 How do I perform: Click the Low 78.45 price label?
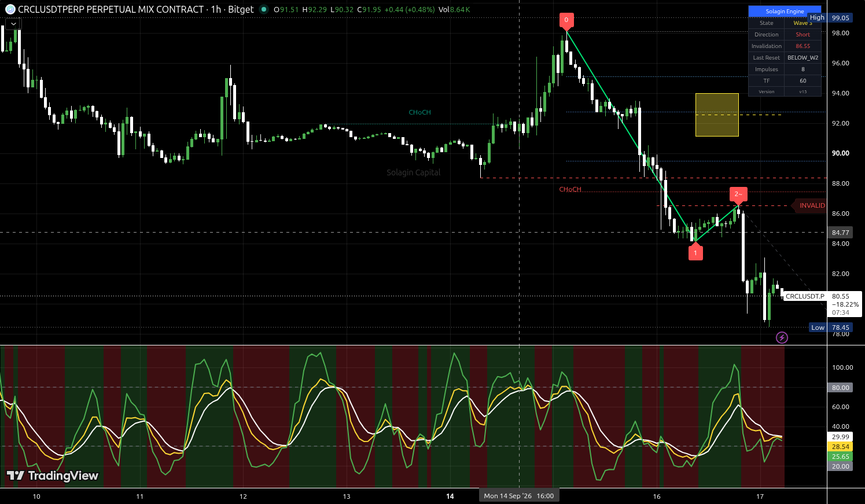pyautogui.click(x=831, y=328)
